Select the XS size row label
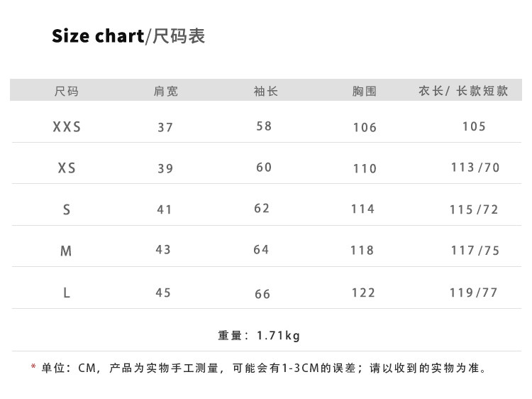Screen dimensions: 532x399 point(67,168)
